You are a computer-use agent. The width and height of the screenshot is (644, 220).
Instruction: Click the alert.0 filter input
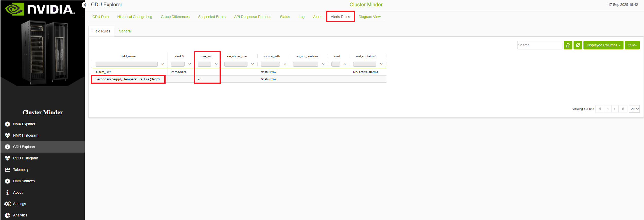click(x=178, y=64)
